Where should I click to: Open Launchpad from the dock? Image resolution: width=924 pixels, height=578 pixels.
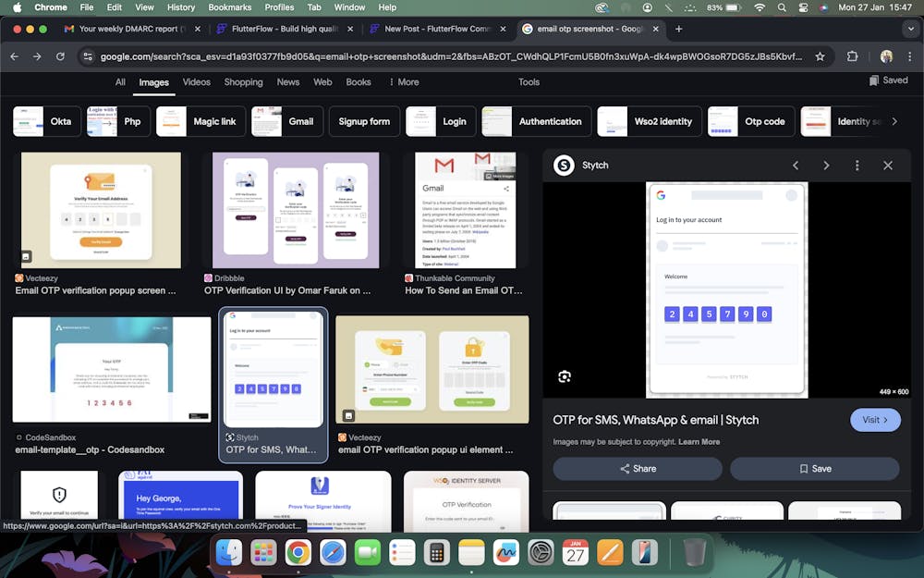263,553
